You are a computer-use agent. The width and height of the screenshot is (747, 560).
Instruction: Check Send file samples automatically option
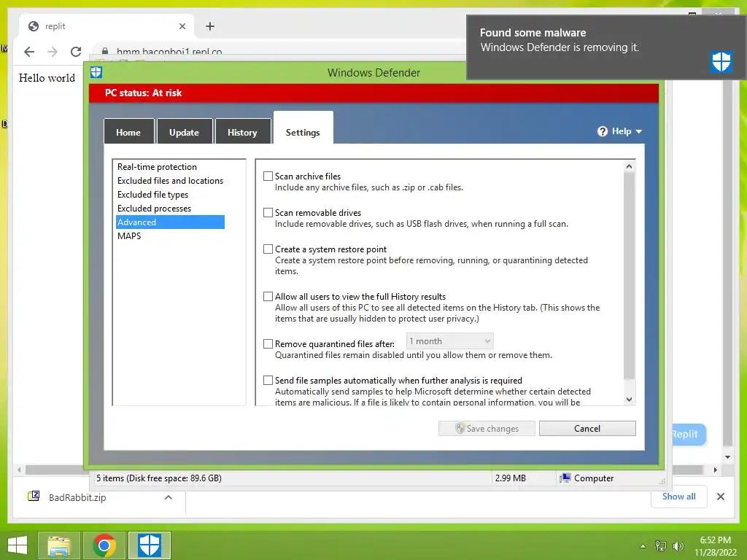click(268, 380)
